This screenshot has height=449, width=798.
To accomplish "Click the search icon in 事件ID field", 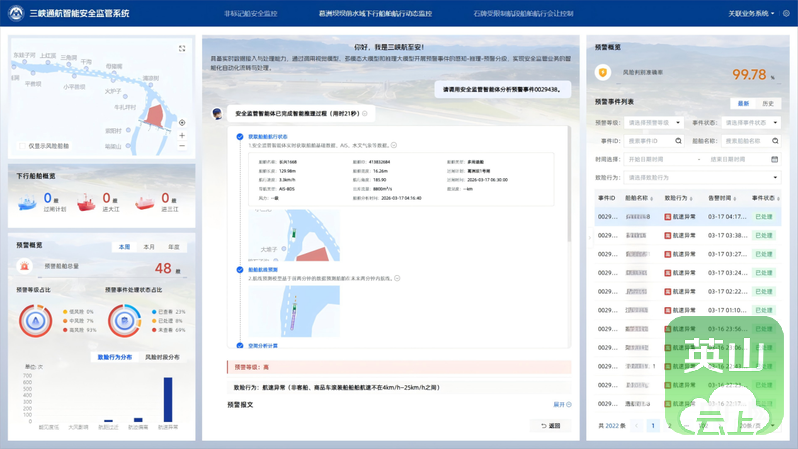I will (x=678, y=141).
